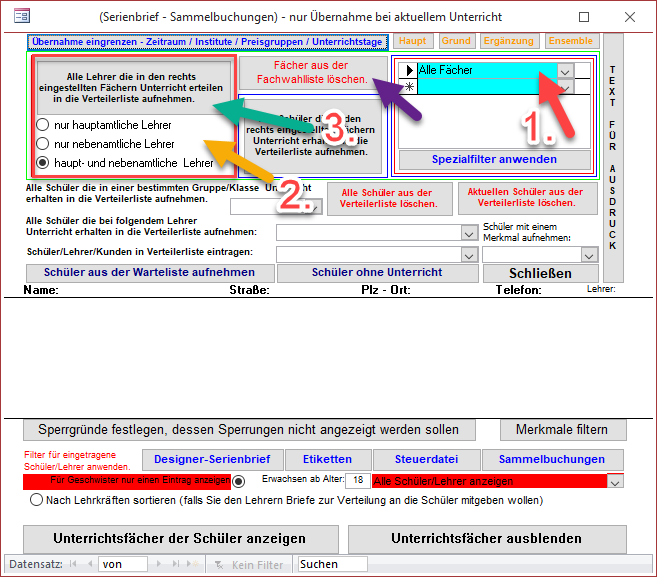Viewport: 657px width, 577px height.
Task: Click the Kein Filter funnel icon
Action: tap(219, 565)
